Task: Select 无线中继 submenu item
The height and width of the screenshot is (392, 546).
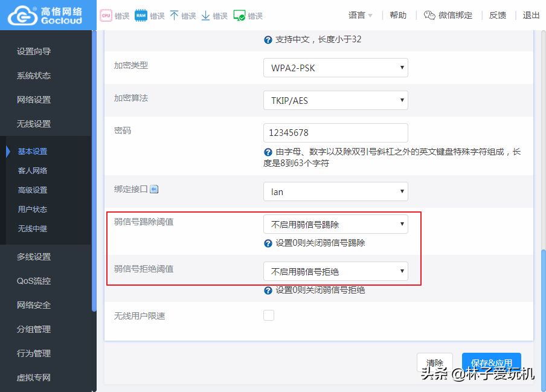Action: pos(33,229)
